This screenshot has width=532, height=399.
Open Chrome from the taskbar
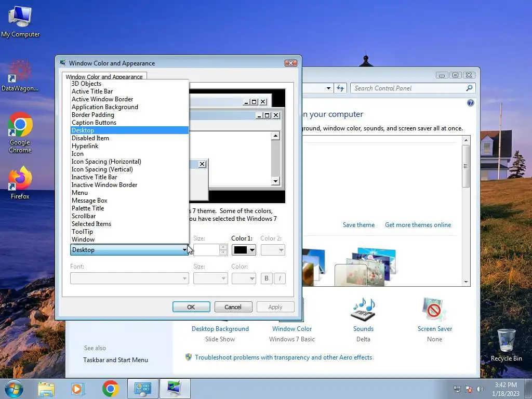click(x=110, y=389)
